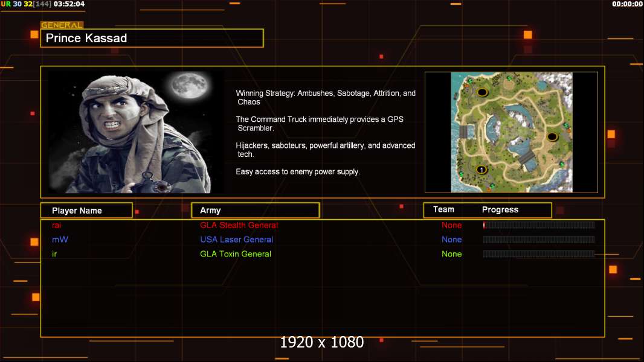Select the empty start position at map's top-left
Viewport: 644px width, 362px height.
(x=482, y=92)
